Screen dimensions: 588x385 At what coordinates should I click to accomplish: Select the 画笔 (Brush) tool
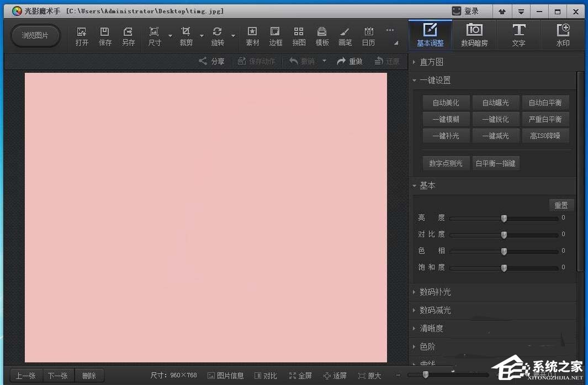pos(345,35)
